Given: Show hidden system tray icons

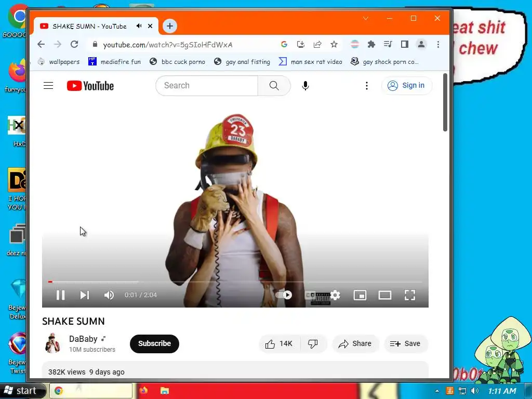Looking at the screenshot, I should (436, 391).
